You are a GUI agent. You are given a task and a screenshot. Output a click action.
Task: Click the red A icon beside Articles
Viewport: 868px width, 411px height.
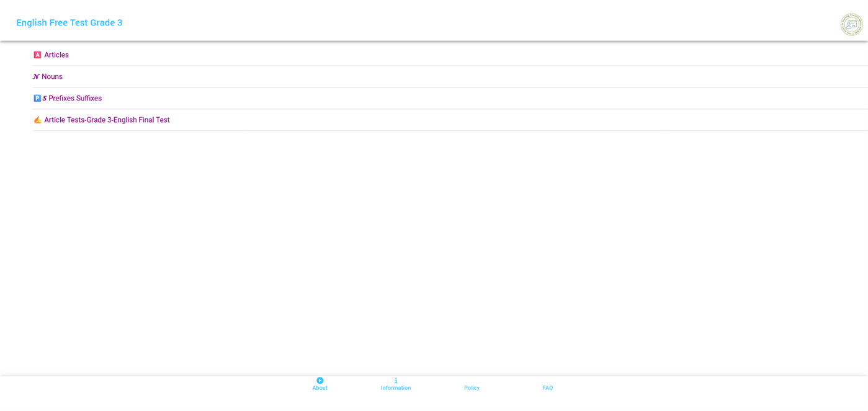37,55
